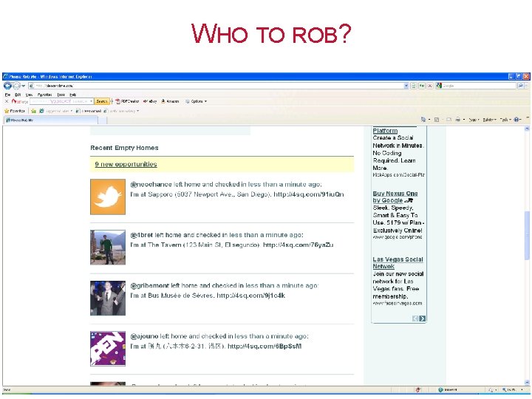Click the yellow Search button
Viewport: 532px width, 399px height.
[x=101, y=101]
